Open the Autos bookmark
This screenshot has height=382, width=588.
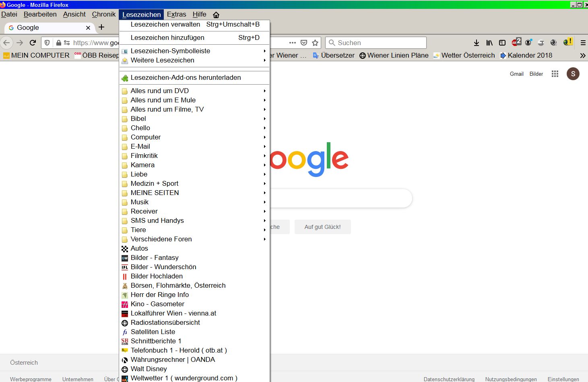click(x=195, y=249)
